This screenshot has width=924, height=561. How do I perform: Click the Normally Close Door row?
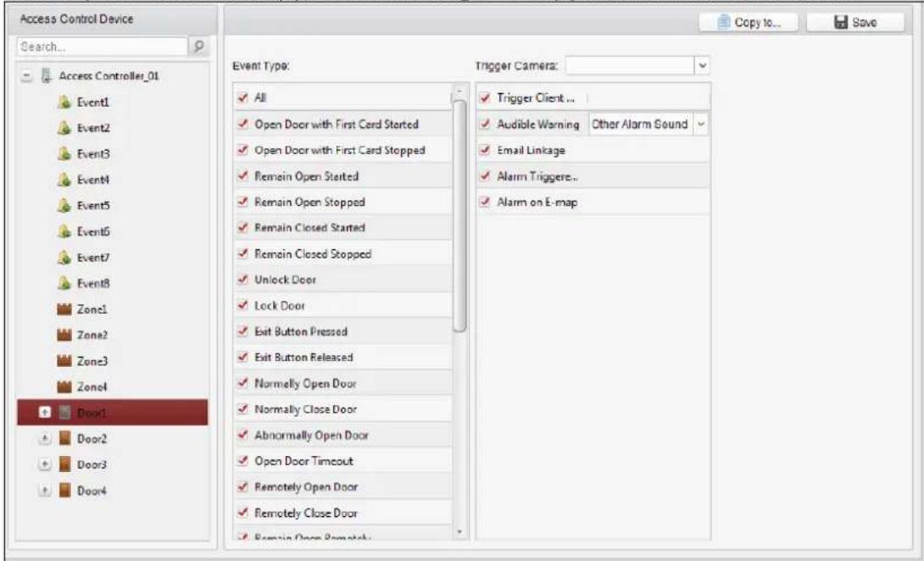343,409
